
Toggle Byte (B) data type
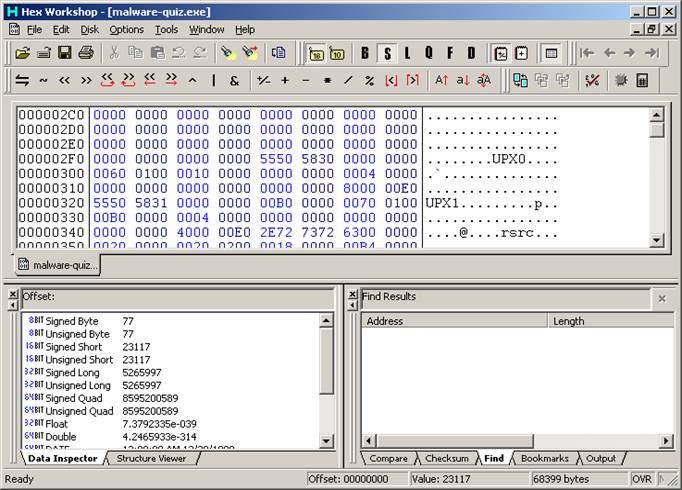point(365,53)
